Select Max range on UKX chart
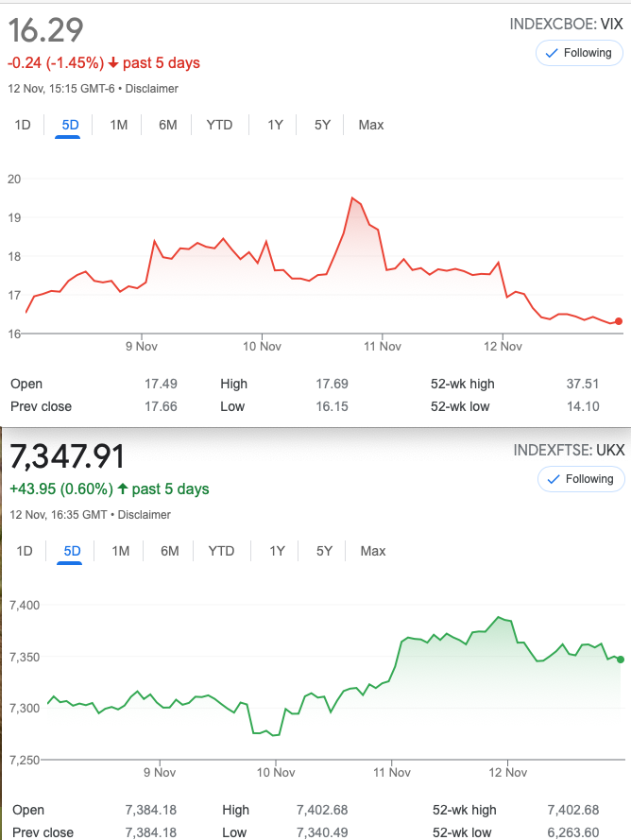Viewport: 631px width, 840px height. (x=373, y=551)
